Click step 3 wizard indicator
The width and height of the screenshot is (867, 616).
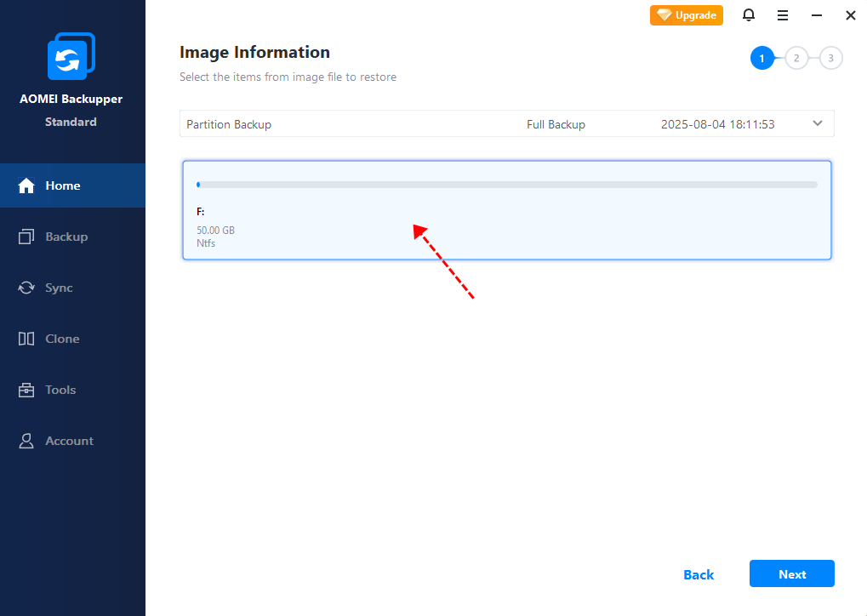tap(830, 58)
